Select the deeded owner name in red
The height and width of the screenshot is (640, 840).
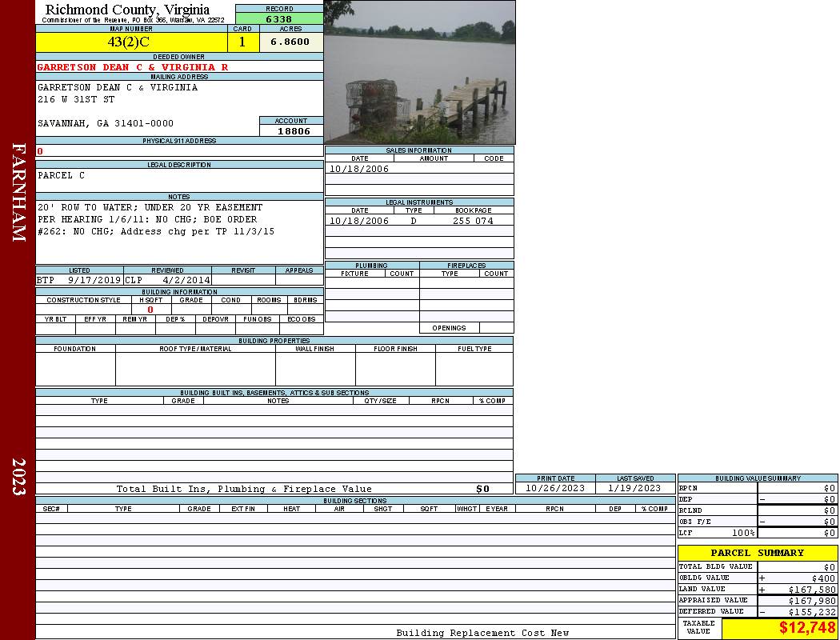(133, 67)
